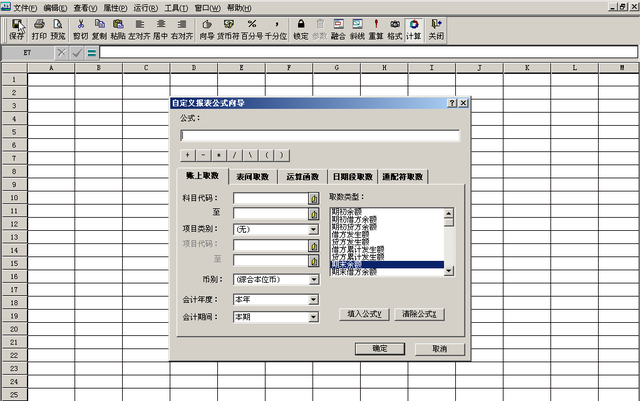Expand the 币别 currency dropdown
640x401 pixels.
pyautogui.click(x=313, y=280)
